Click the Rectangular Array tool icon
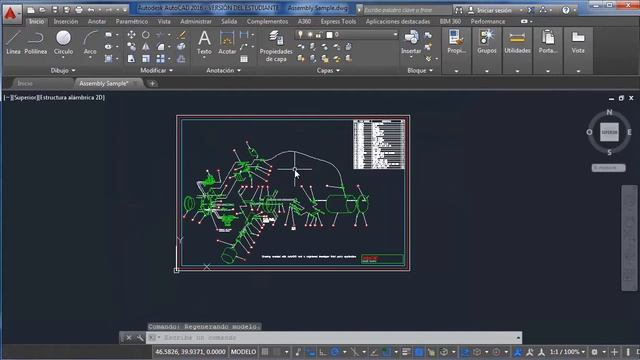640x360 pixels. (x=161, y=59)
